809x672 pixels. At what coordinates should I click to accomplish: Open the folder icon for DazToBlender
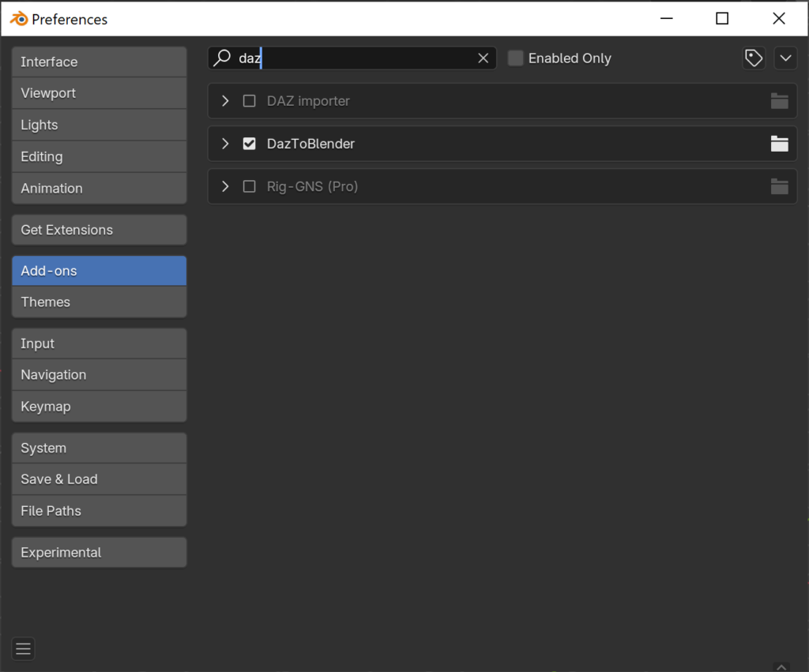[779, 144]
